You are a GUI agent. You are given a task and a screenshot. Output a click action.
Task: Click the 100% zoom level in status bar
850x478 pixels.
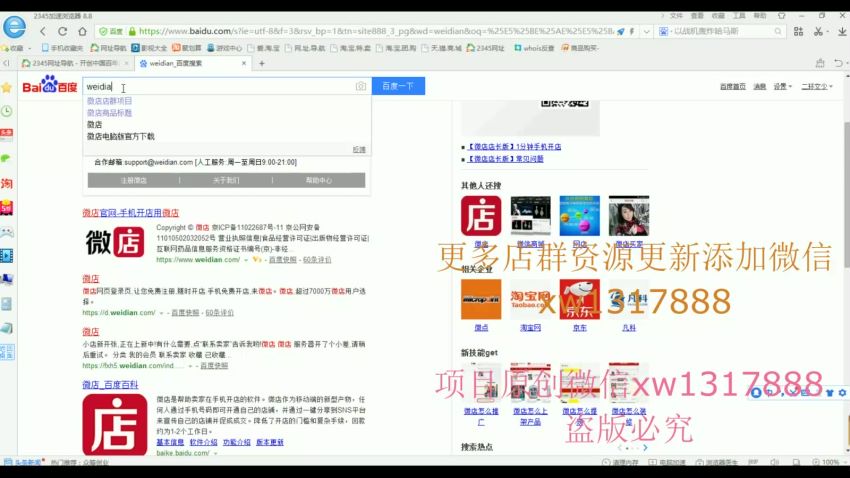pyautogui.click(x=826, y=462)
